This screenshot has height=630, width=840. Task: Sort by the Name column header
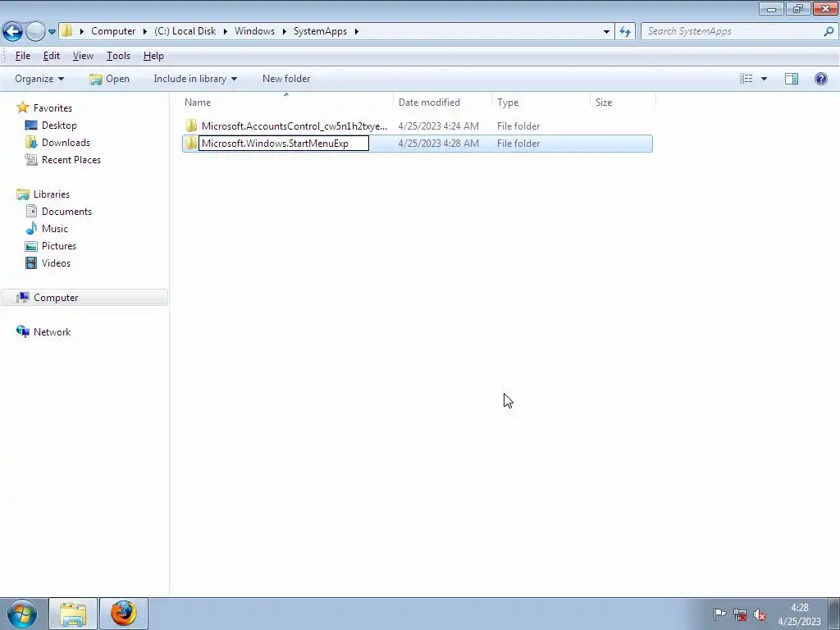286,103
